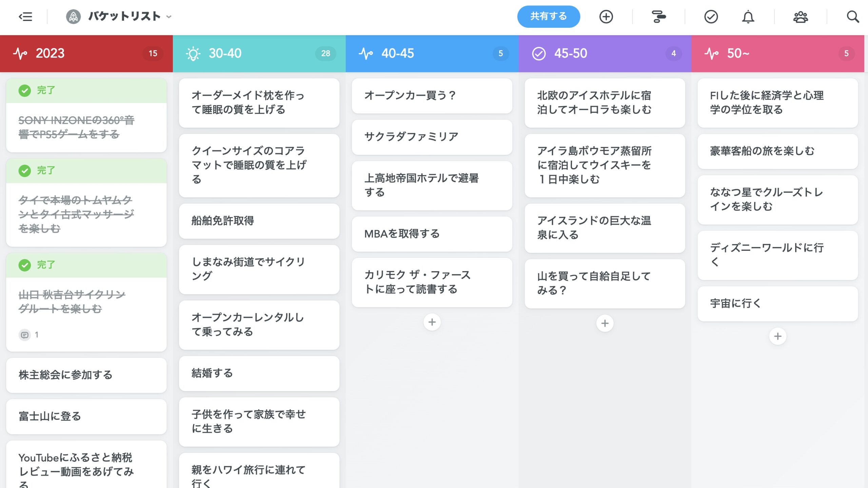Open the オーダーメイド枕を作って card

pyautogui.click(x=259, y=103)
